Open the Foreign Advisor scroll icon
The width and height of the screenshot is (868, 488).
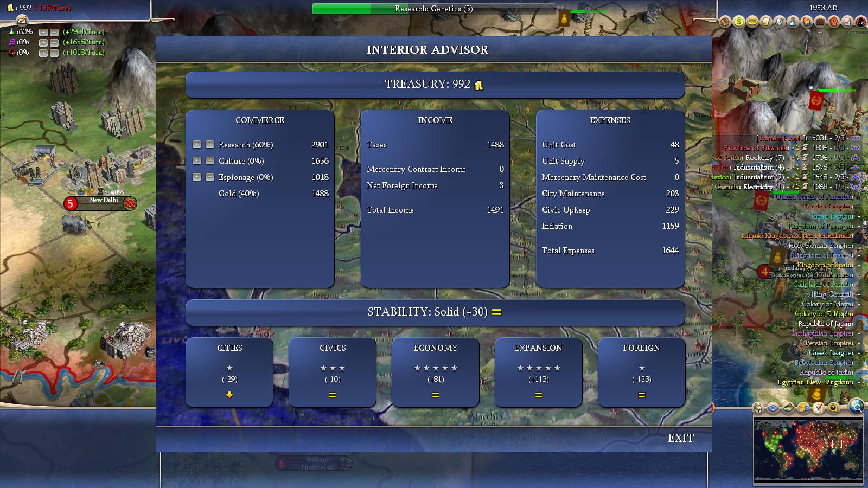click(766, 22)
